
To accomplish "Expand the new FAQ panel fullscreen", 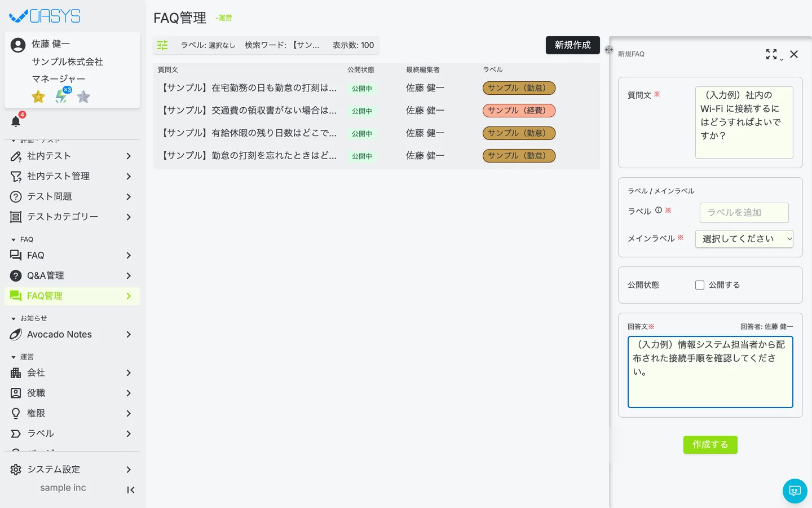I will coord(771,54).
